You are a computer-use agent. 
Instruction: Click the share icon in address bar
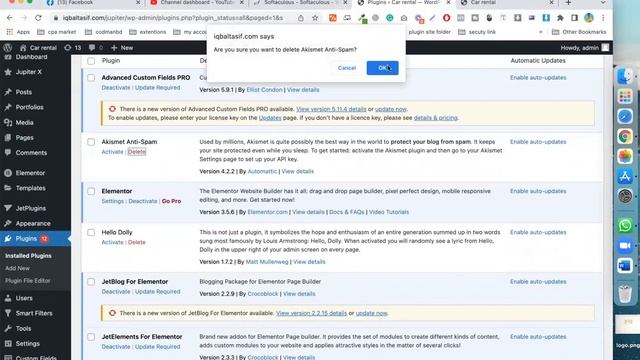[301, 18]
